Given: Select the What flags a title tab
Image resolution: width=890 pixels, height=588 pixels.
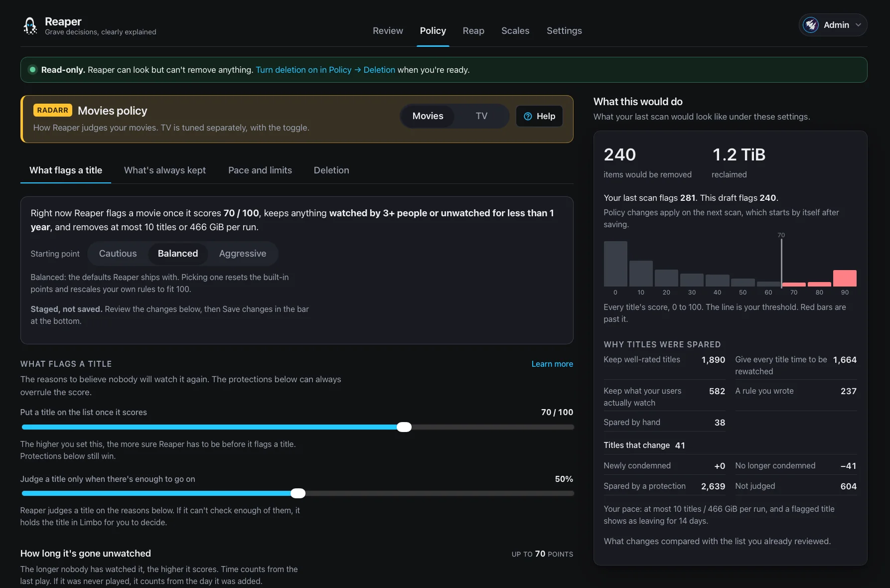Looking at the screenshot, I should (66, 170).
